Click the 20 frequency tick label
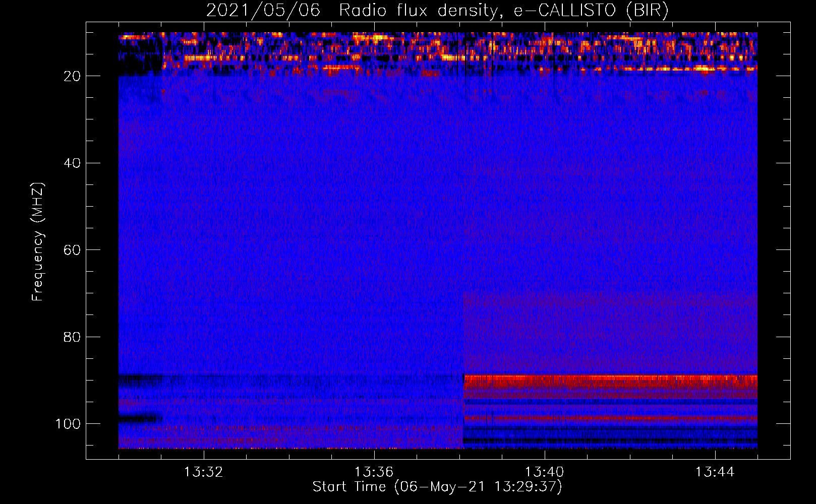Viewport: 816px width, 504px height. [x=73, y=76]
